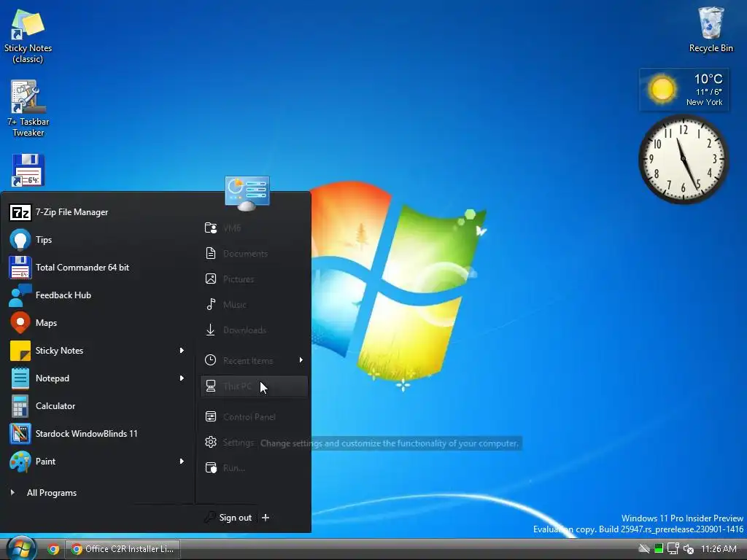Open shutdown options plus button
This screenshot has width=747, height=560.
[x=266, y=518]
